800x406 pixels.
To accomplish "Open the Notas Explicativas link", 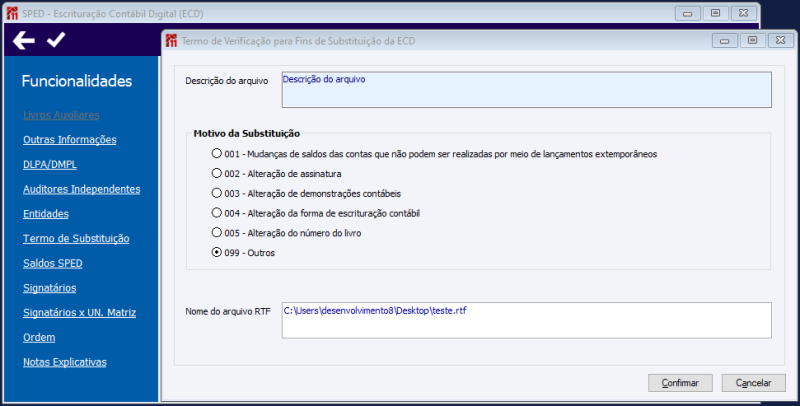I will click(65, 362).
